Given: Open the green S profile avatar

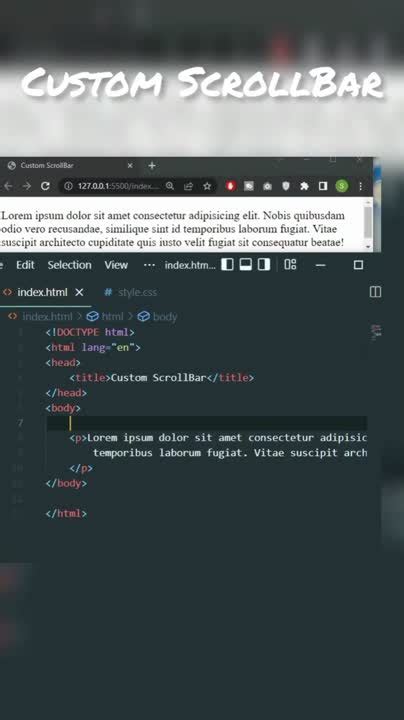Looking at the screenshot, I should point(341,186).
